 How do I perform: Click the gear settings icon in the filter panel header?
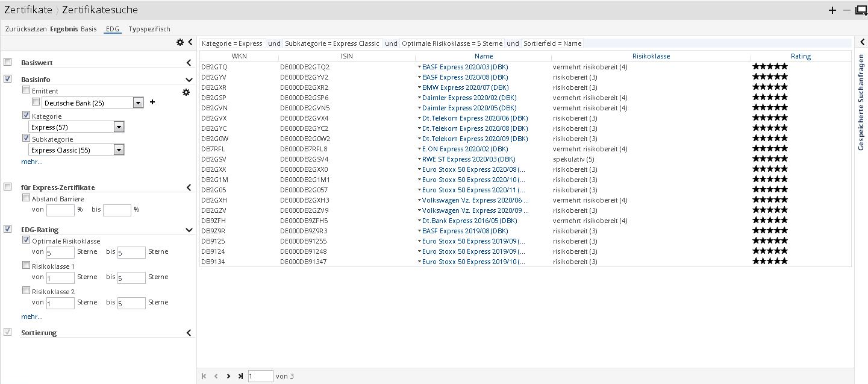click(x=180, y=42)
